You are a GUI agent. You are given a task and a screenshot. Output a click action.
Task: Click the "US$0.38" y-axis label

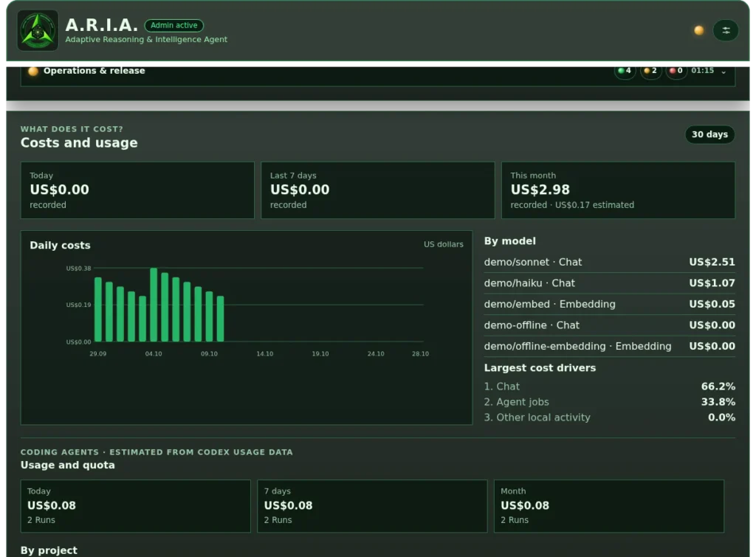[78, 269]
